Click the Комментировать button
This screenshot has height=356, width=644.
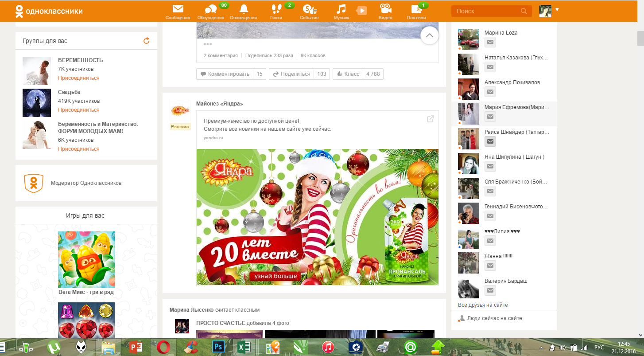coord(225,74)
